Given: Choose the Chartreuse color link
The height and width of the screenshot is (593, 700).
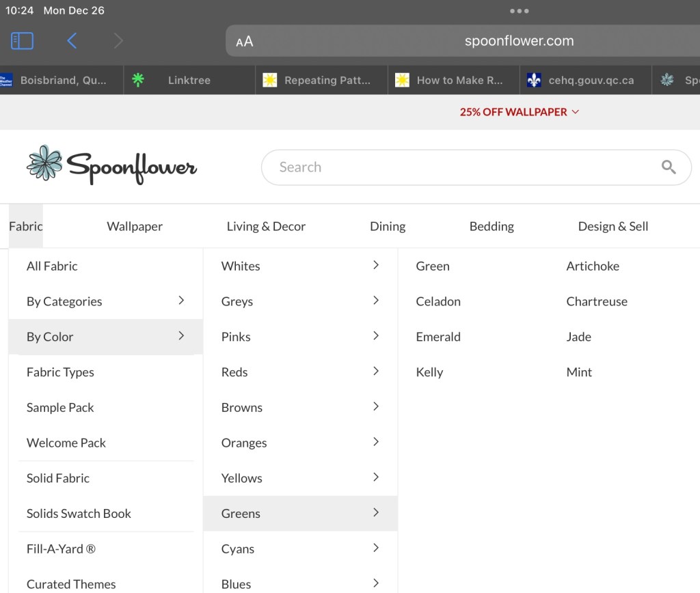Looking at the screenshot, I should (596, 301).
